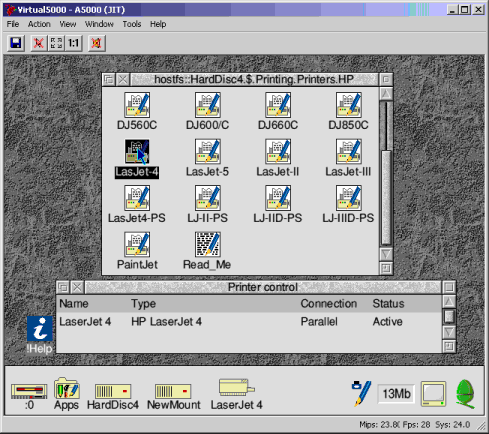The width and height of the screenshot is (489, 434).
Task: Click filer window scroll down arrow
Action: [x=386, y=254]
